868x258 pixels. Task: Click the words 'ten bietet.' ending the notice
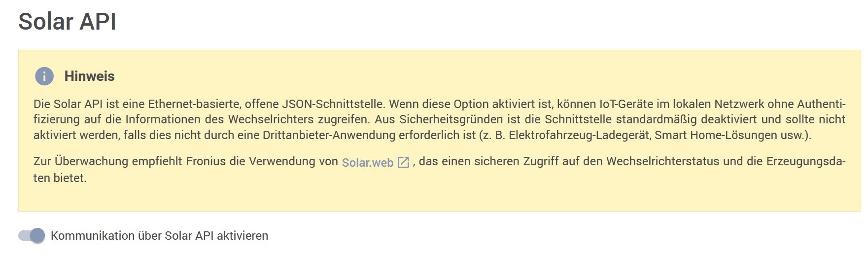point(60,178)
